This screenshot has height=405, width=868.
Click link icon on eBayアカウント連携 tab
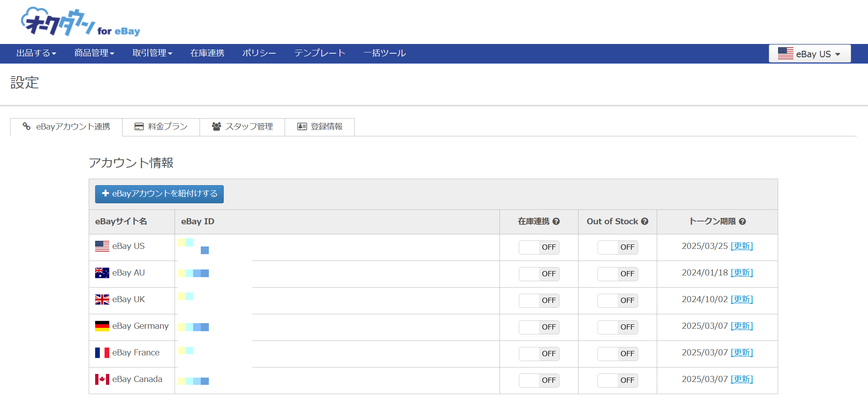27,126
